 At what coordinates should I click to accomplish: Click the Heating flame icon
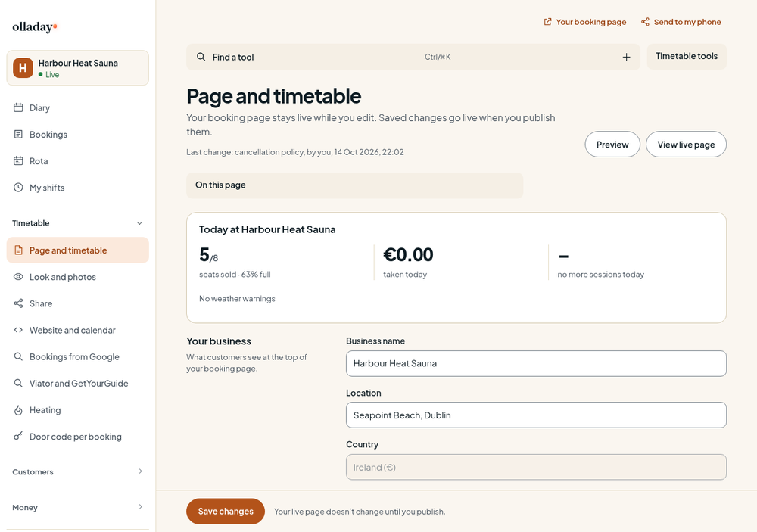18,410
